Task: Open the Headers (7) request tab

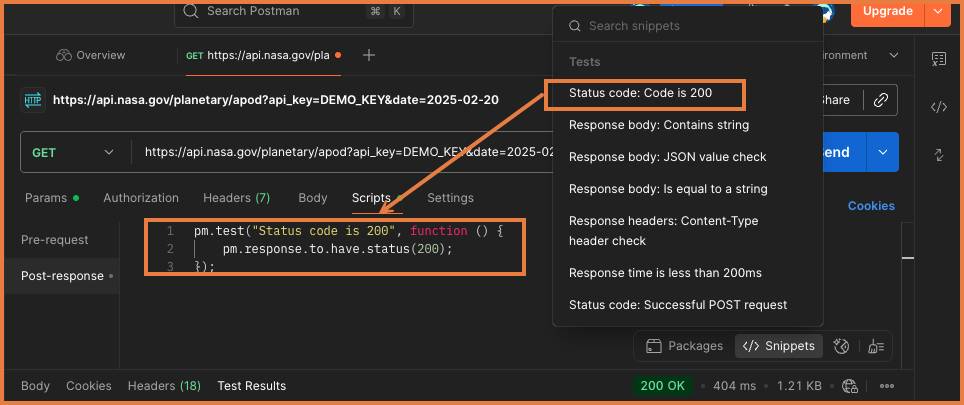Action: click(237, 198)
